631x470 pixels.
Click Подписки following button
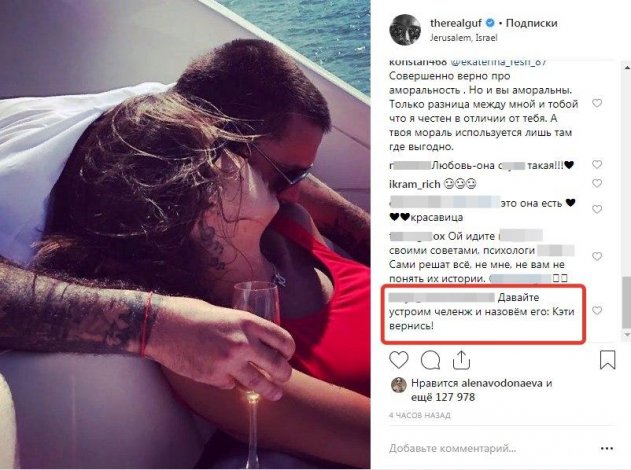[531, 23]
